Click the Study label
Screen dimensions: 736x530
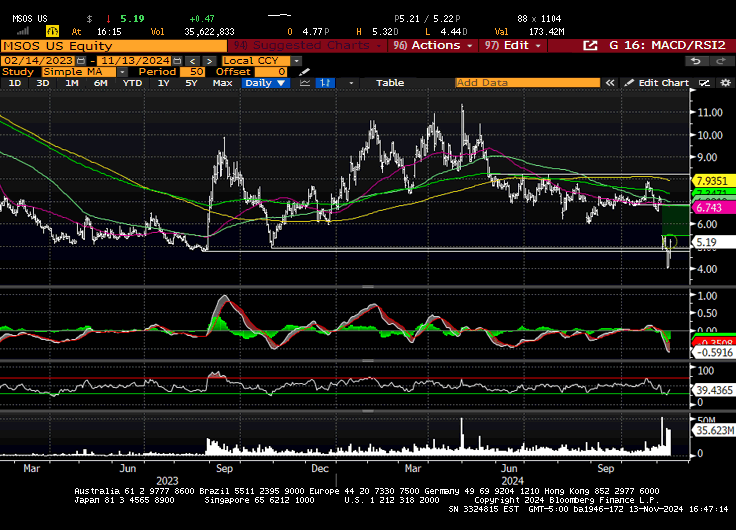18,72
